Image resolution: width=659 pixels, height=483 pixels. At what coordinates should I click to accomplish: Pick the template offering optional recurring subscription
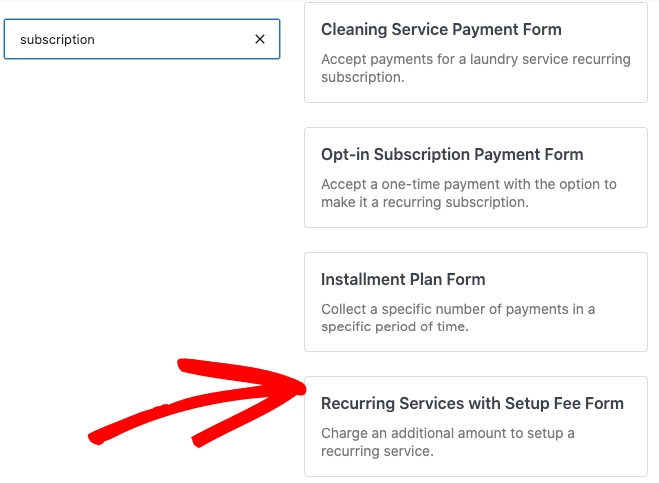[476, 177]
